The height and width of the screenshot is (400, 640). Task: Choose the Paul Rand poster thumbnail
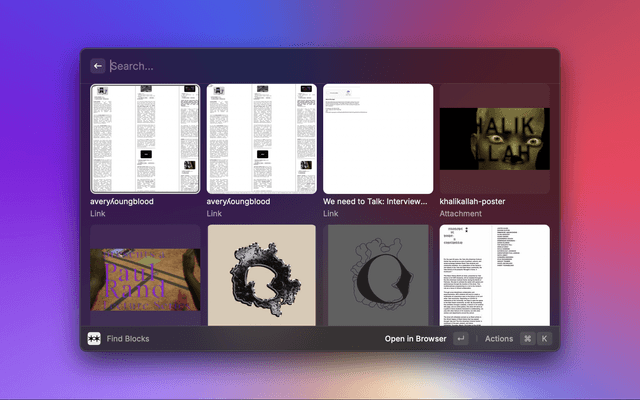click(145, 275)
